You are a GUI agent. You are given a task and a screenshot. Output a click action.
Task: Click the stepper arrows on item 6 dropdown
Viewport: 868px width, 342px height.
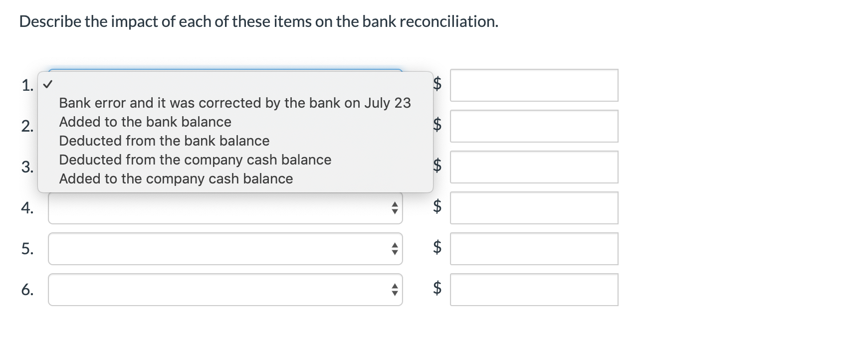394,289
